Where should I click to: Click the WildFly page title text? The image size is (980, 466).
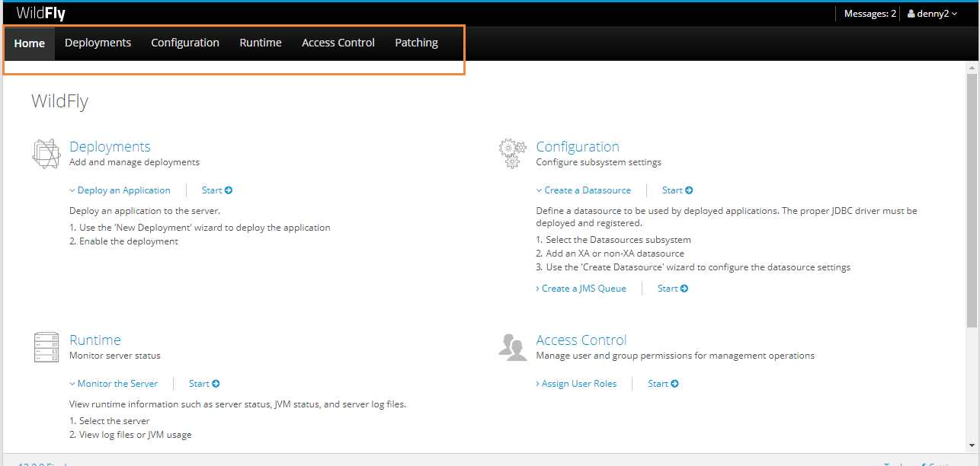pos(59,101)
